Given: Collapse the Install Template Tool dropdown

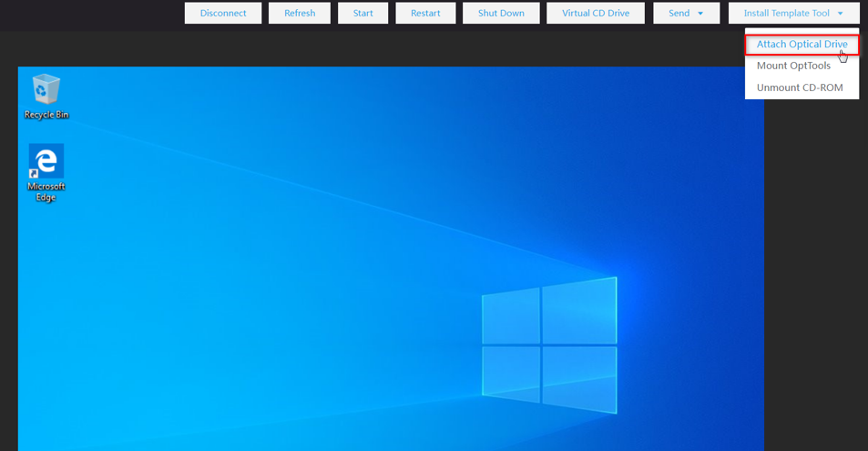Looking at the screenshot, I should pos(794,14).
